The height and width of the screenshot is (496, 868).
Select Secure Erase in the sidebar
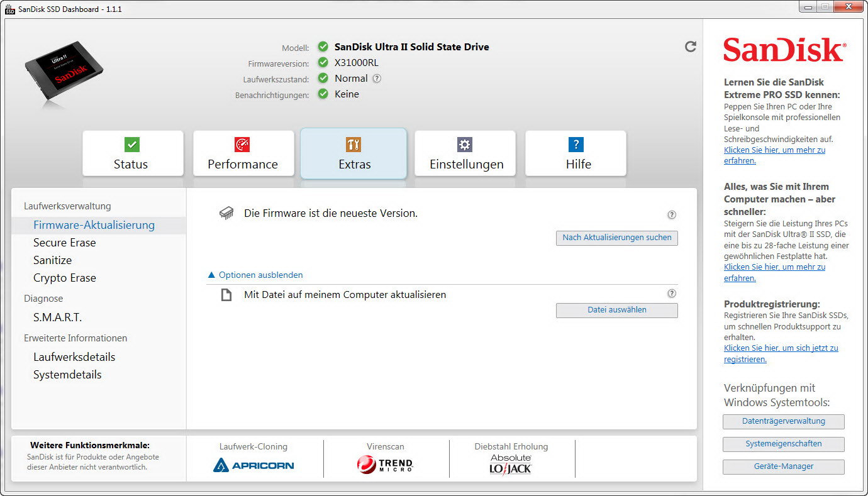[65, 243]
